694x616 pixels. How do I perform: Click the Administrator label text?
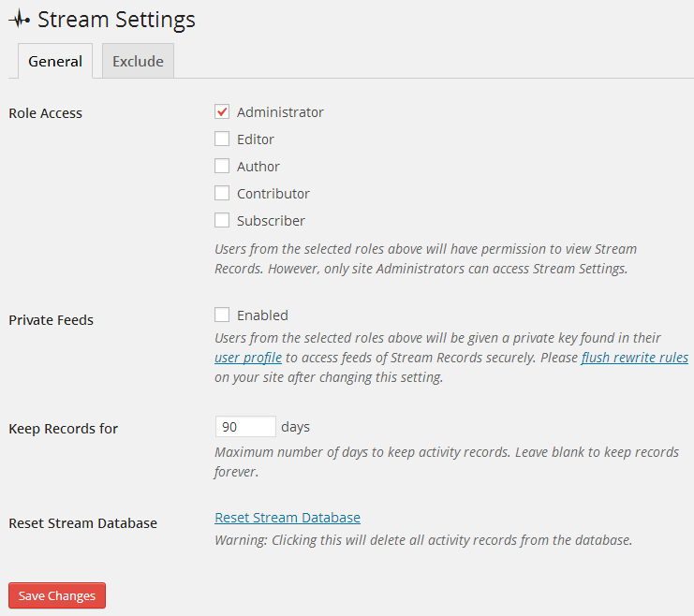point(280,112)
